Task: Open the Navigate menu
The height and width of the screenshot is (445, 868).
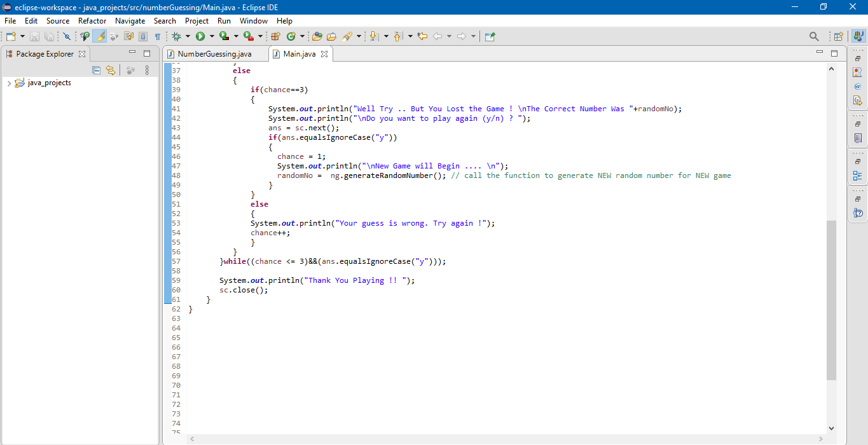Action: click(x=130, y=21)
